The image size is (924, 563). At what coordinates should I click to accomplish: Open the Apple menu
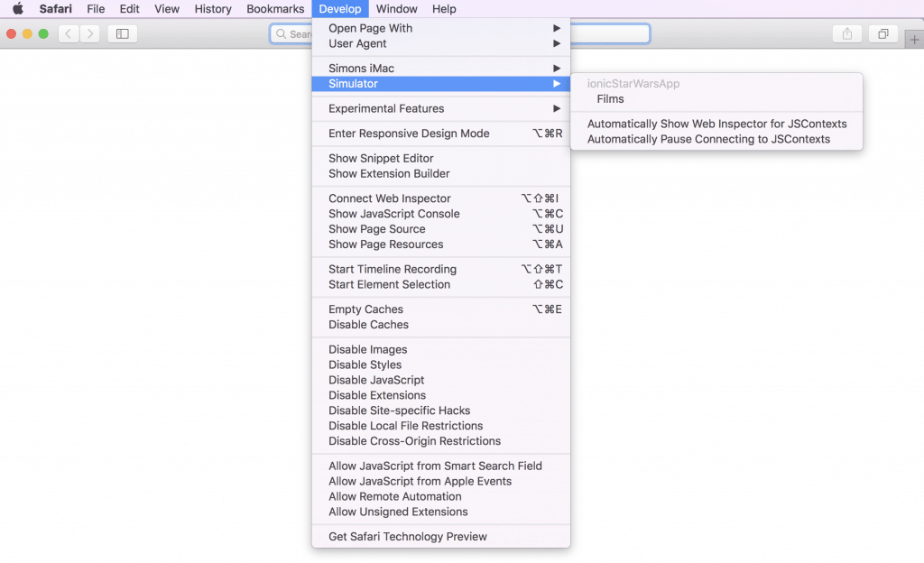pyautogui.click(x=18, y=9)
